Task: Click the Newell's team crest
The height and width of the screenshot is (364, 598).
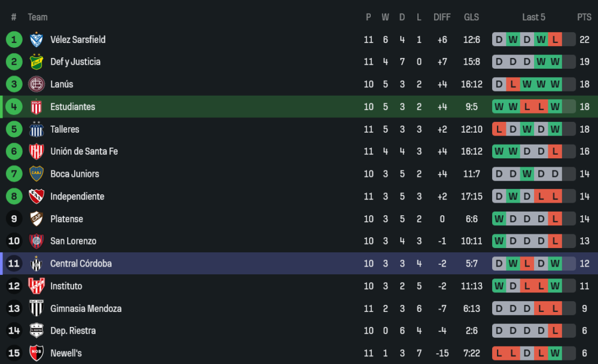Action: (x=36, y=353)
